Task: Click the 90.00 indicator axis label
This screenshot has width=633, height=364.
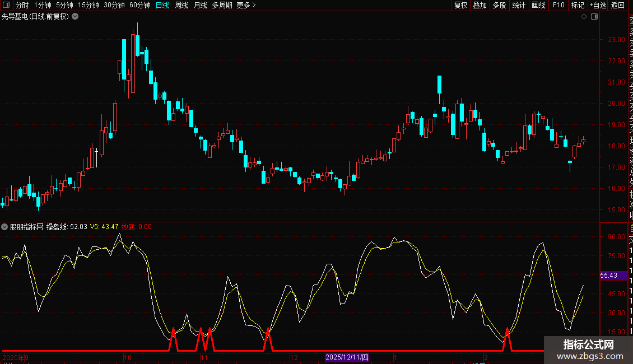Action: [616, 237]
